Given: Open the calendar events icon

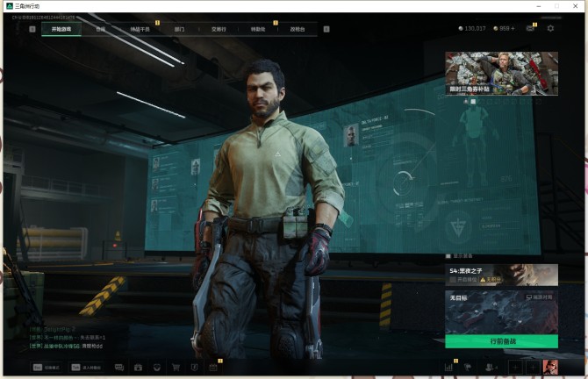Looking at the screenshot, I should click(x=213, y=368).
